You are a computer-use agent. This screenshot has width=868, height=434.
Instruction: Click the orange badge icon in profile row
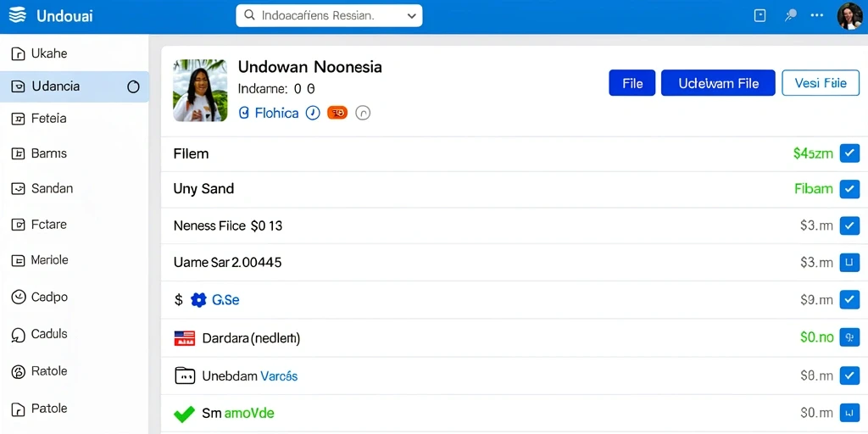pos(337,113)
